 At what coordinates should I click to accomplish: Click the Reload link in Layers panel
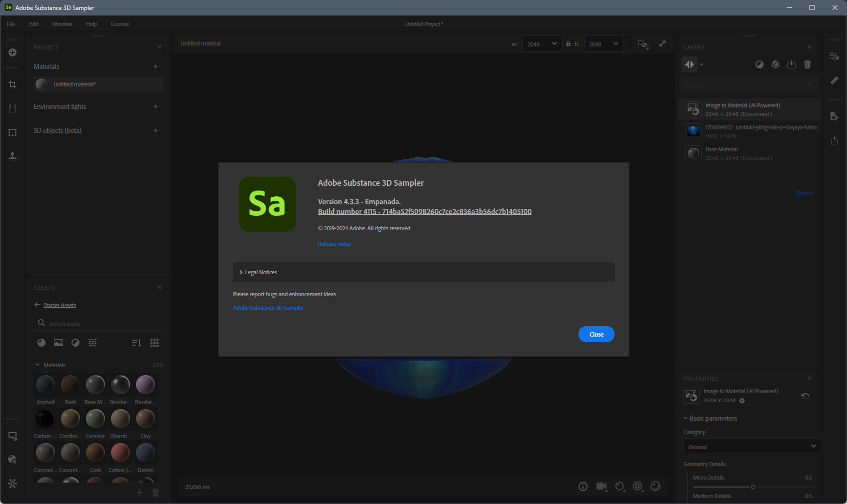(804, 193)
